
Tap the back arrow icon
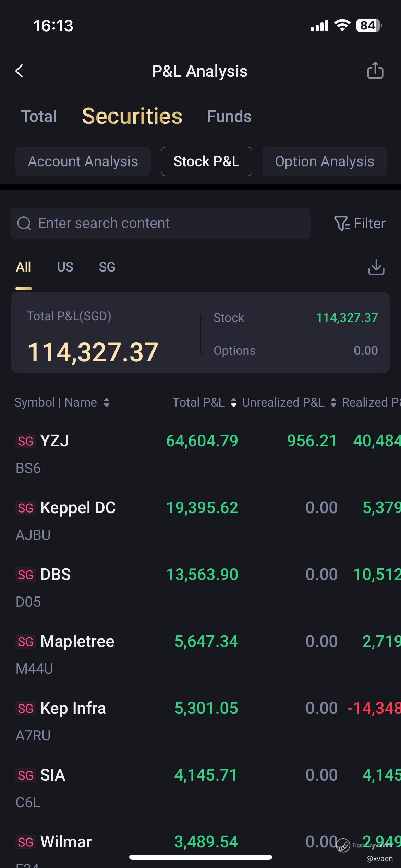tap(20, 71)
